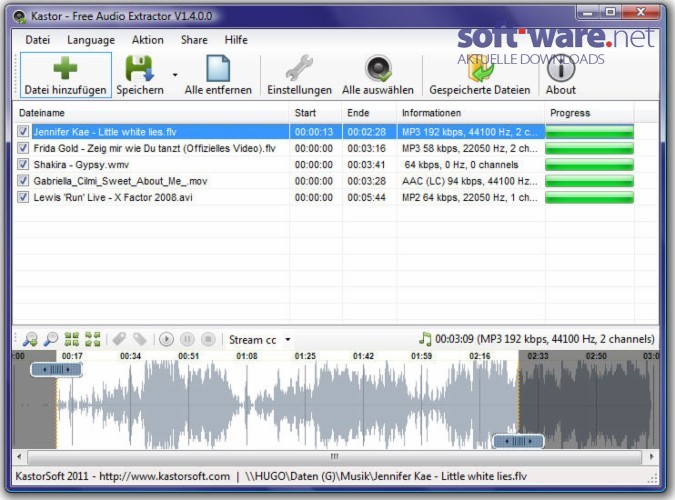Open the Aktion menu
Image resolution: width=675 pixels, height=500 pixels.
[148, 40]
